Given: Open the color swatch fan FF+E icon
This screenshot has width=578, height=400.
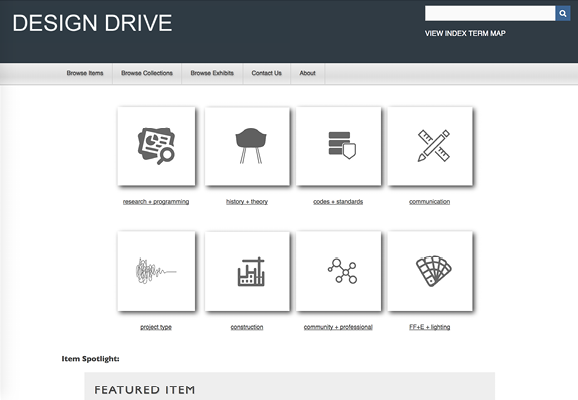Looking at the screenshot, I should (x=430, y=271).
